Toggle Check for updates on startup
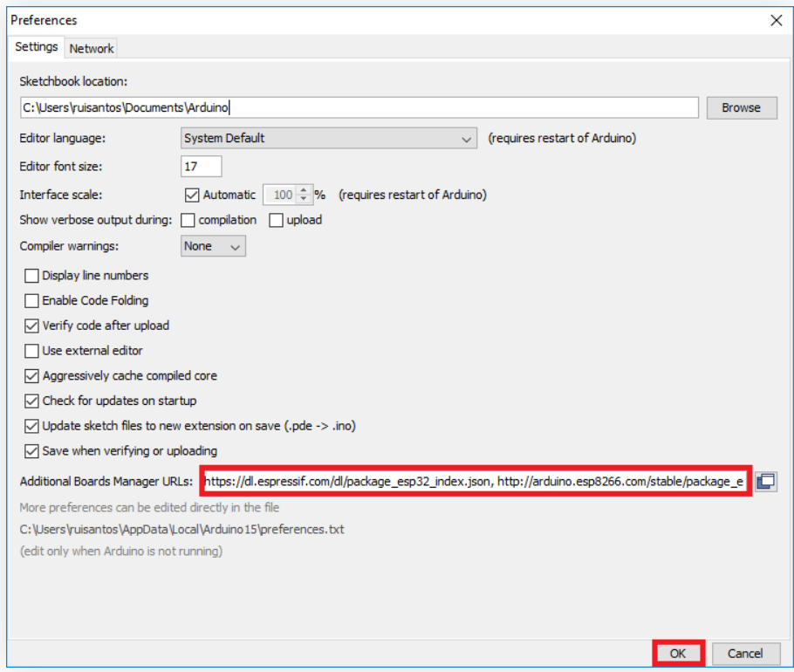Viewport: 794px width, 672px height. coord(31,401)
